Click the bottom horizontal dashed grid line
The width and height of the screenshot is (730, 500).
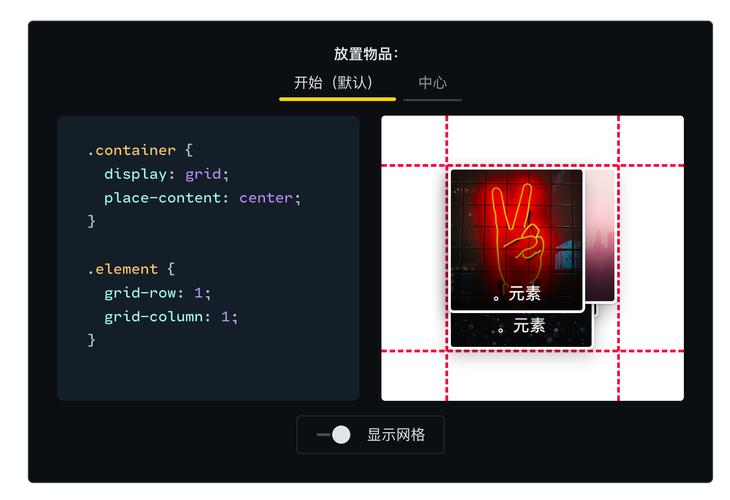pyautogui.click(x=532, y=351)
